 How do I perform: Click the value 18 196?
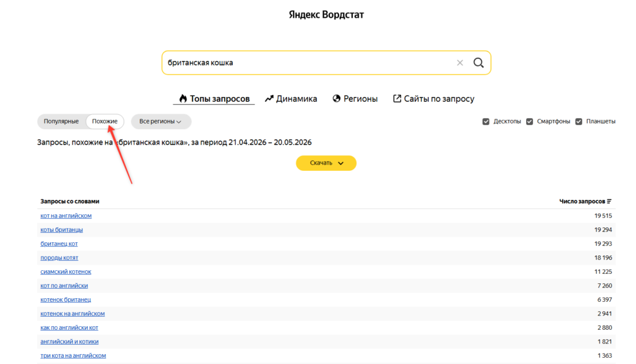(603, 258)
